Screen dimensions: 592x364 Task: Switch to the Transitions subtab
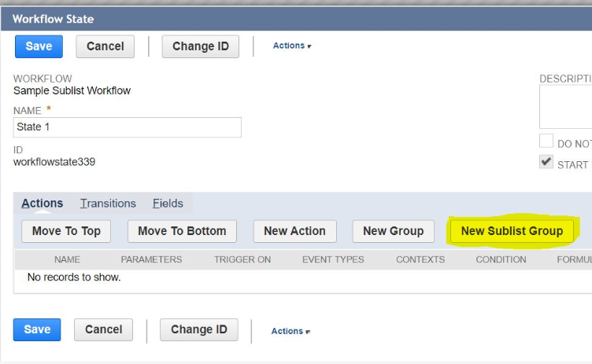tap(108, 204)
